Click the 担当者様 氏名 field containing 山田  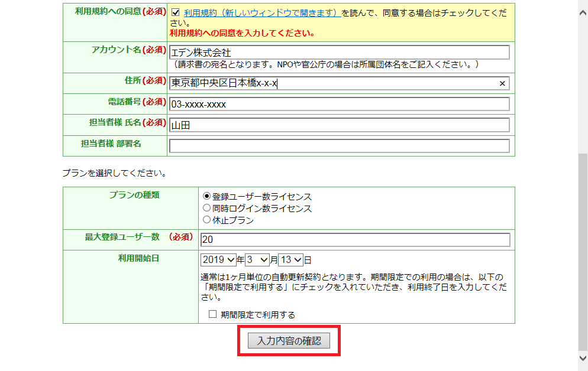tap(340, 125)
